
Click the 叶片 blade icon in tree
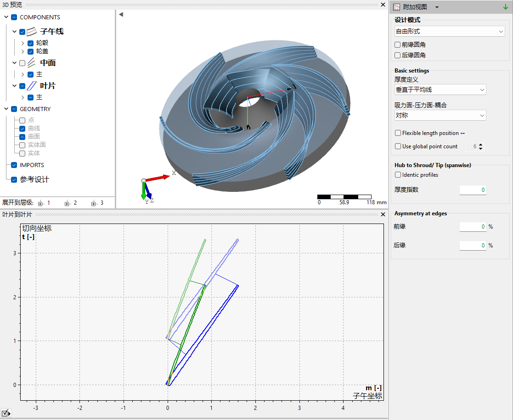pos(32,86)
